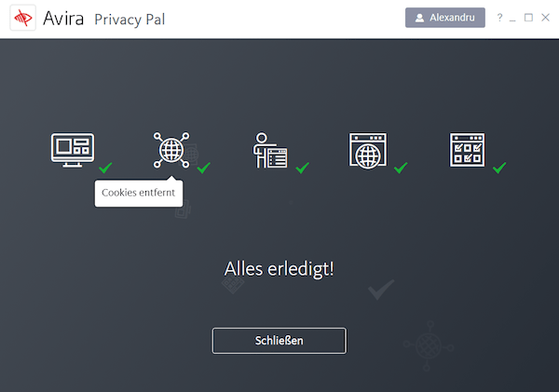This screenshot has height=392, width=559.
Task: Click the monitor dashboard icon
Action: point(73,150)
